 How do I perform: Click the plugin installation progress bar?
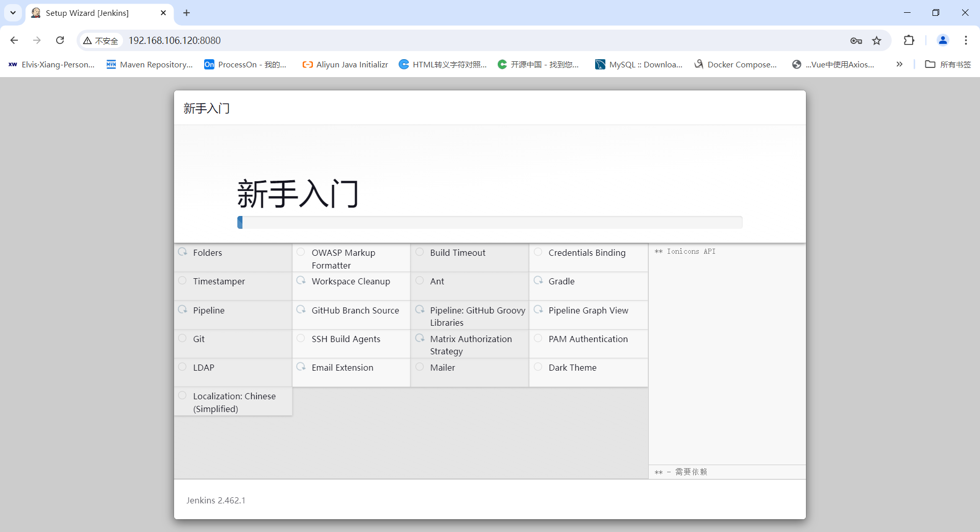coord(489,222)
